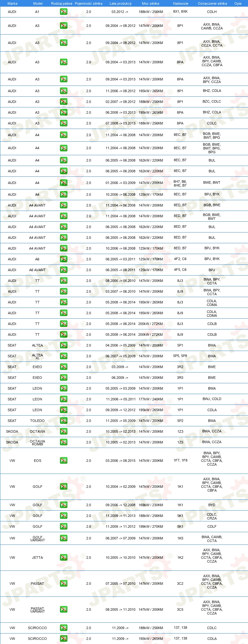Image resolution: width=248 pixels, height=644 pixels.
Task: Select the Model column header
Action: pyautogui.click(x=38, y=3)
